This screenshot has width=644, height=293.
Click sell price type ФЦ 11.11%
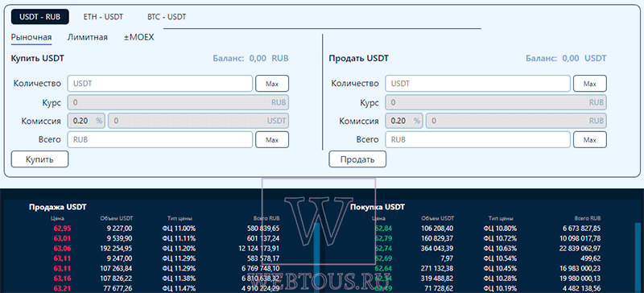pos(179,238)
